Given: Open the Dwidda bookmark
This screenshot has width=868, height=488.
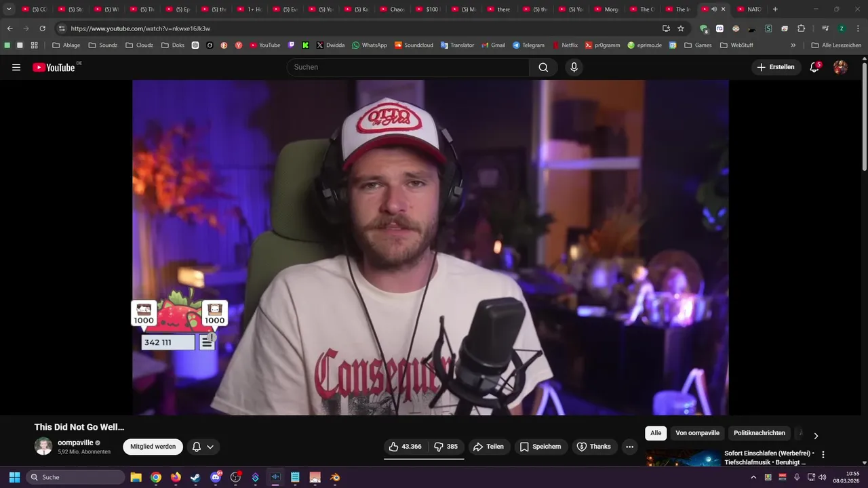Looking at the screenshot, I should click(x=330, y=45).
